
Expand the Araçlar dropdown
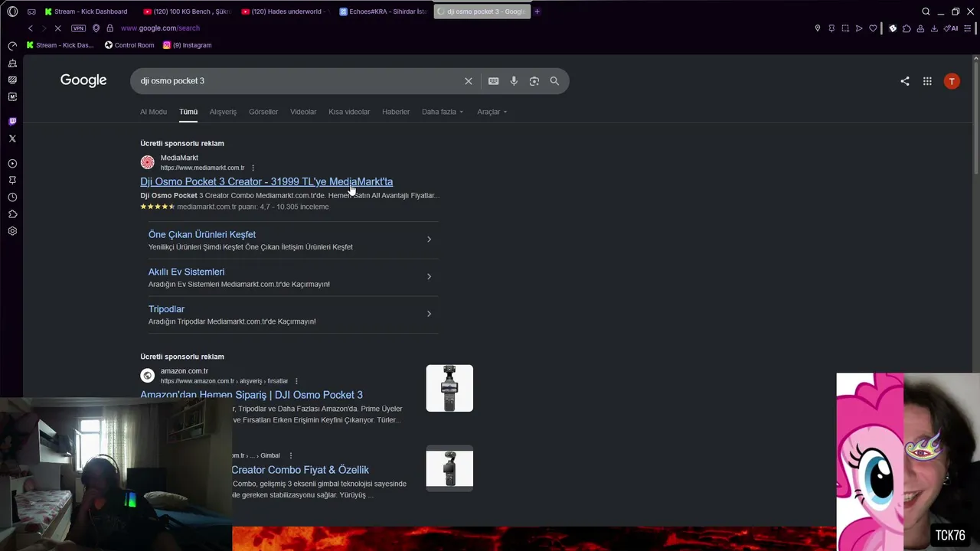click(492, 112)
